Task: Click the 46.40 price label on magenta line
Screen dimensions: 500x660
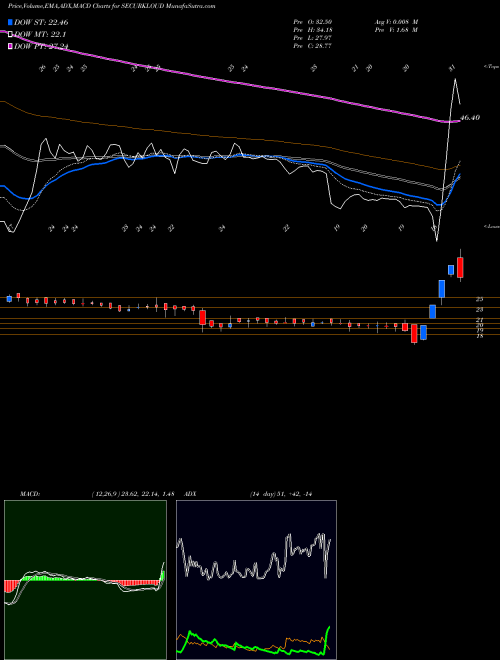Action: click(471, 118)
